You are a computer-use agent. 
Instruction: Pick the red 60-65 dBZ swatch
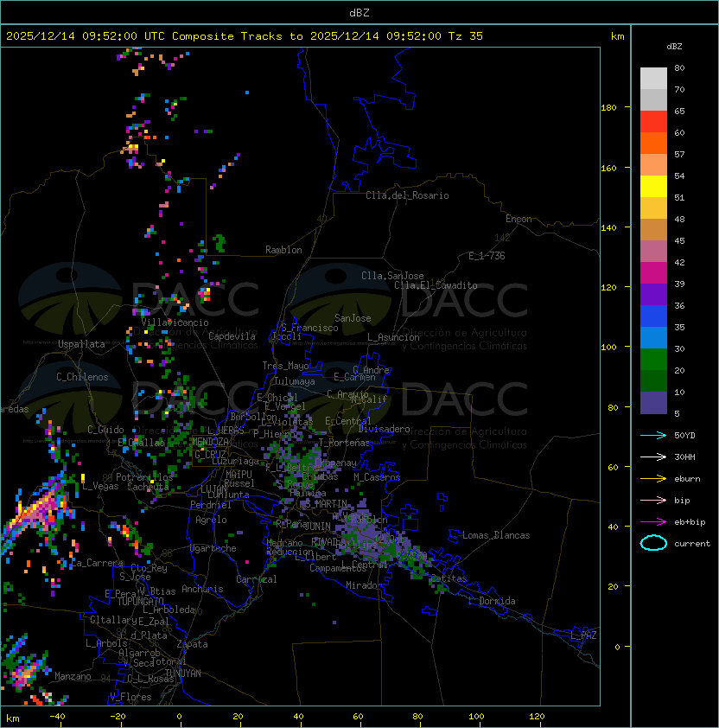click(x=653, y=122)
